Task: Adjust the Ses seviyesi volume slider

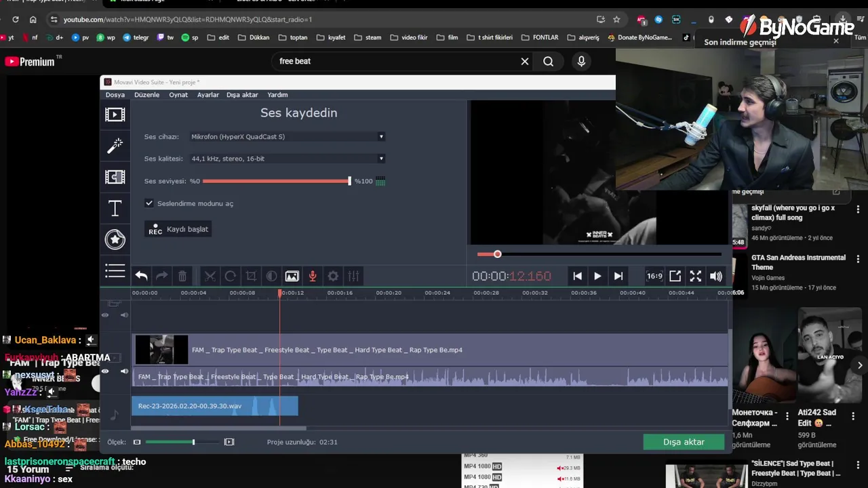Action: coord(277,181)
